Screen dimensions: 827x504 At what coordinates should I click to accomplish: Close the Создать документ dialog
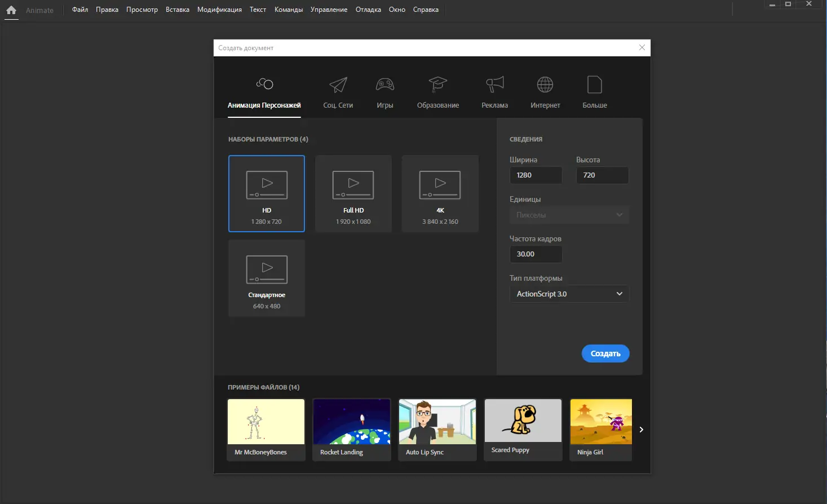pyautogui.click(x=642, y=47)
